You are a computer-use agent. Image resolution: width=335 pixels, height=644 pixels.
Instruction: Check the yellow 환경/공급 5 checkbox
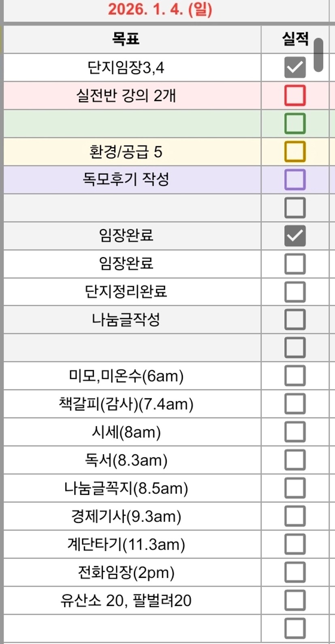click(x=294, y=152)
